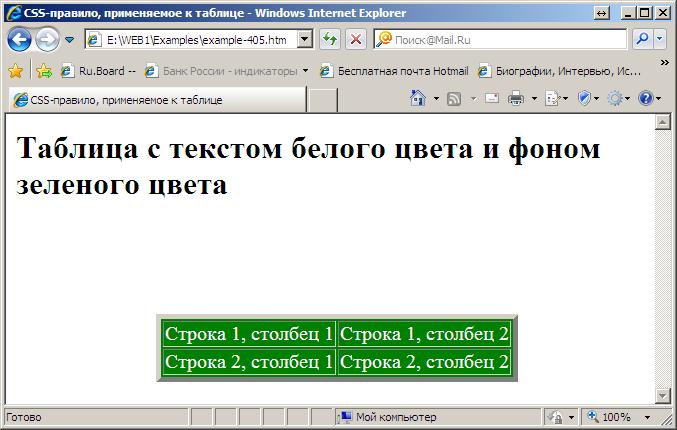Click the Мой компьютер zone icon
Image resolution: width=677 pixels, height=430 pixels.
click(x=346, y=417)
